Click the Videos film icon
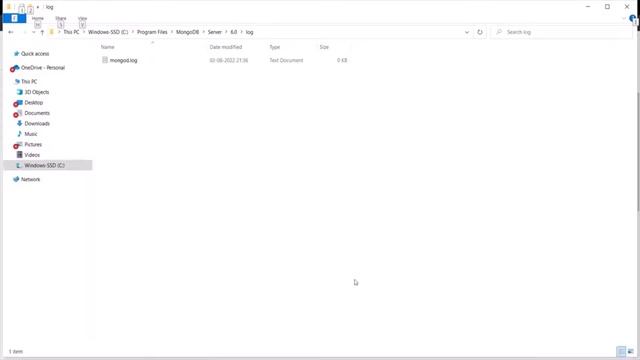Screen dimensions: 640x360 pos(19,155)
